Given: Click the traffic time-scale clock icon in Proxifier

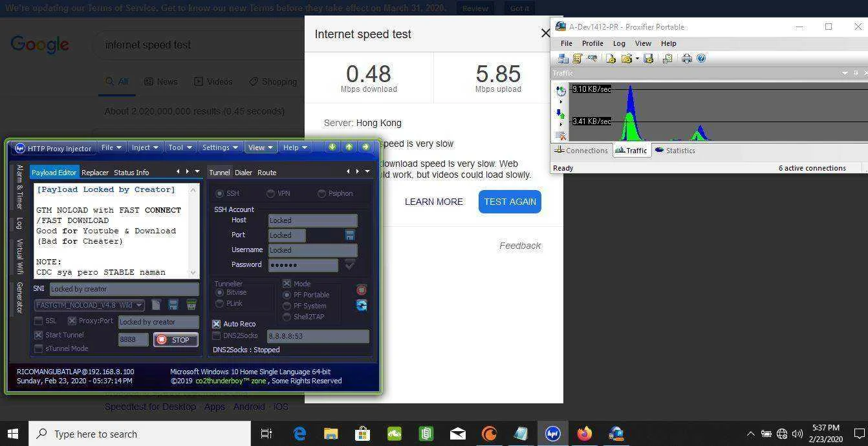Looking at the screenshot, I should pyautogui.click(x=561, y=92).
